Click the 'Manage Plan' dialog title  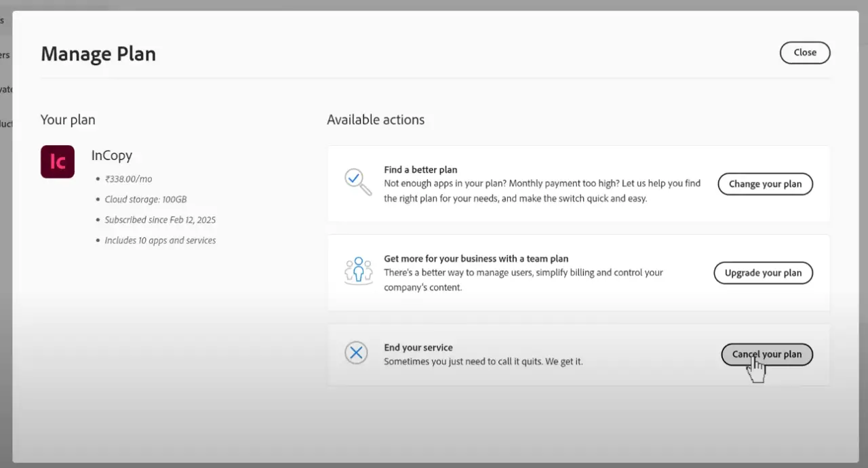pyautogui.click(x=98, y=54)
